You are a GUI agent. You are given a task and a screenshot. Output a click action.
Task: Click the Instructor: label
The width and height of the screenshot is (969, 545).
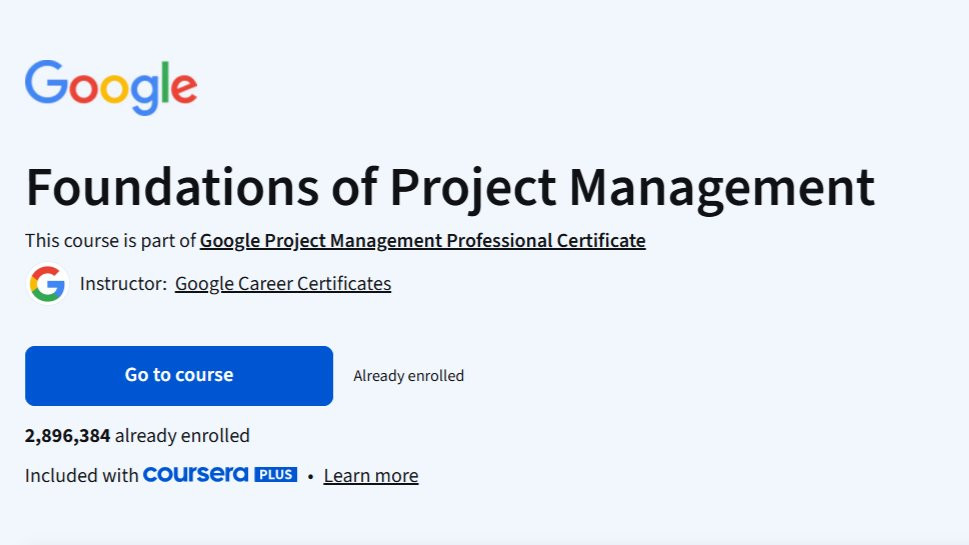[124, 284]
